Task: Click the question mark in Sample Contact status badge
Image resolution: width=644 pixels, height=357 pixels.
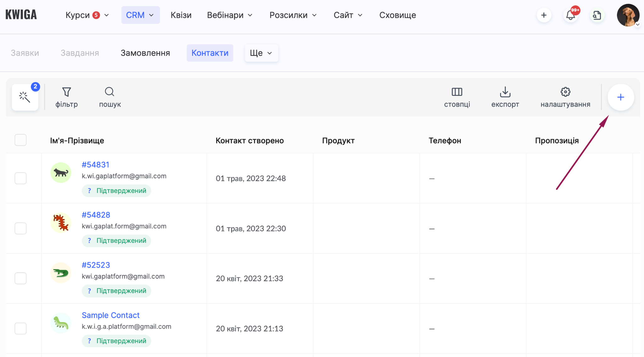Action: [89, 341]
